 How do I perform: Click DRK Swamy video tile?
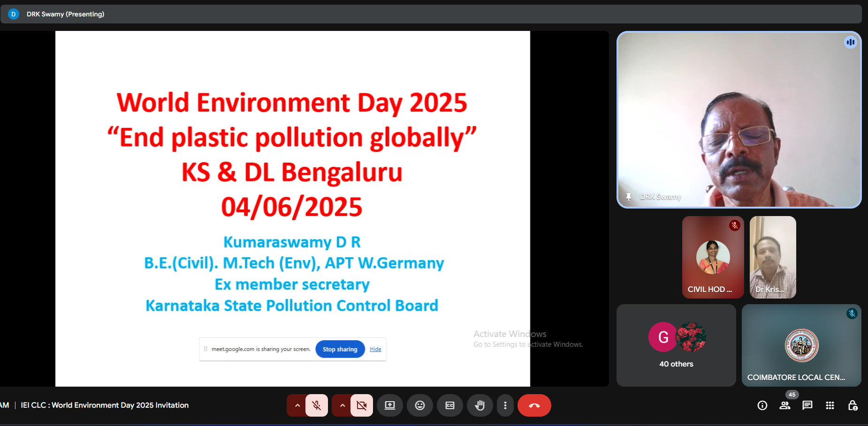[739, 120]
